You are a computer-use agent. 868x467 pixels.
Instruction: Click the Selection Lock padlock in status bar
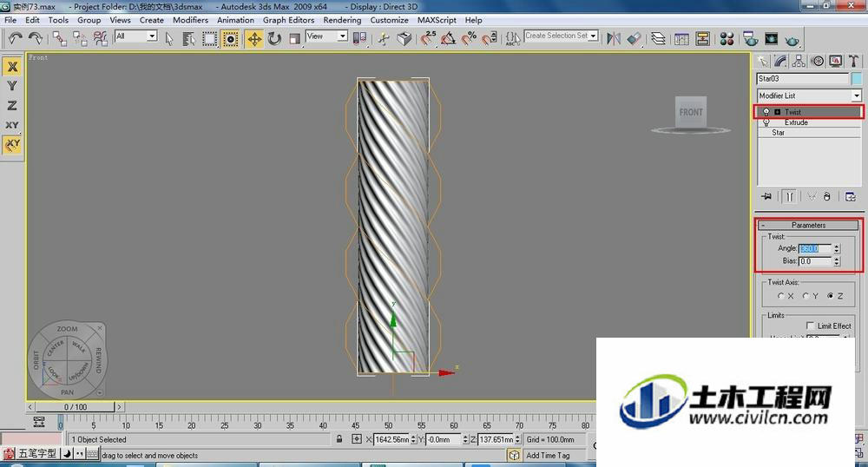339,438
